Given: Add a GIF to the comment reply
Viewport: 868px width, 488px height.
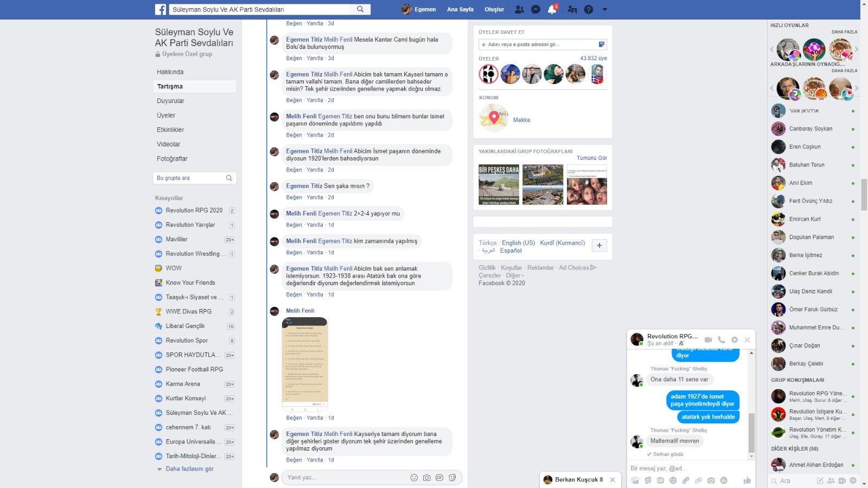Looking at the screenshot, I should point(439,478).
